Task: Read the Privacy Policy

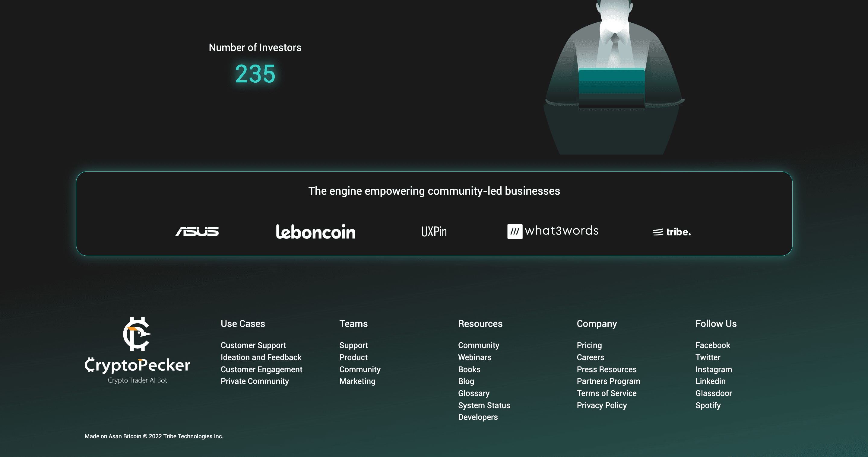Action: click(x=601, y=405)
